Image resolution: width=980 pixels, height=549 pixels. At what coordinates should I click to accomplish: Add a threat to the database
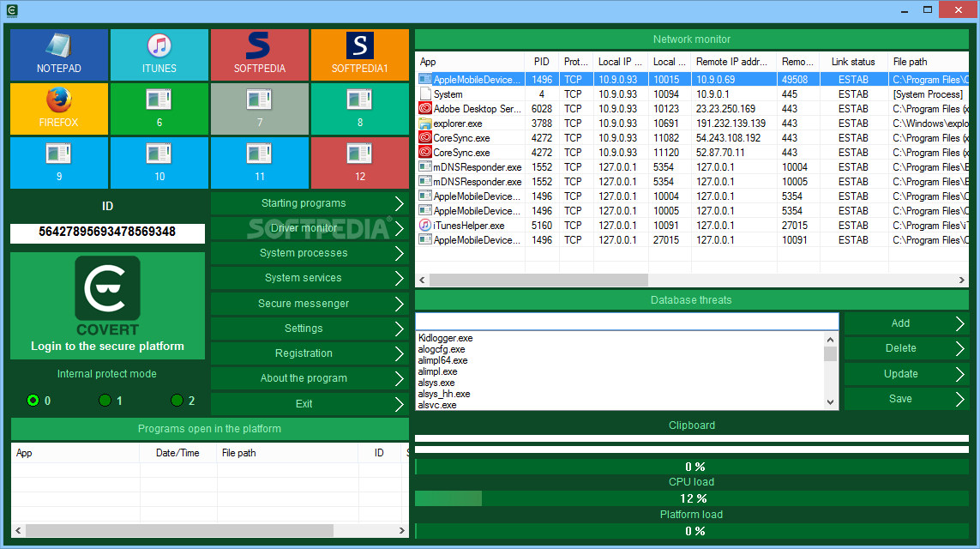pos(906,323)
